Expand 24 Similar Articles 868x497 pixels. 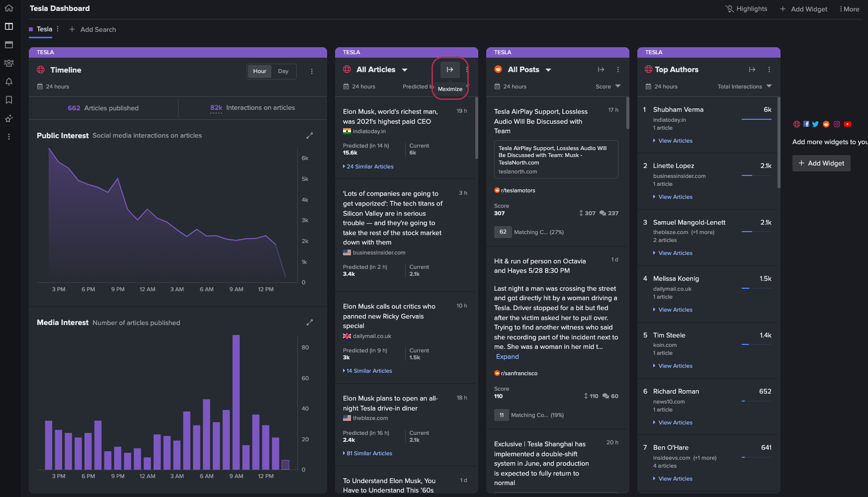[x=368, y=166]
